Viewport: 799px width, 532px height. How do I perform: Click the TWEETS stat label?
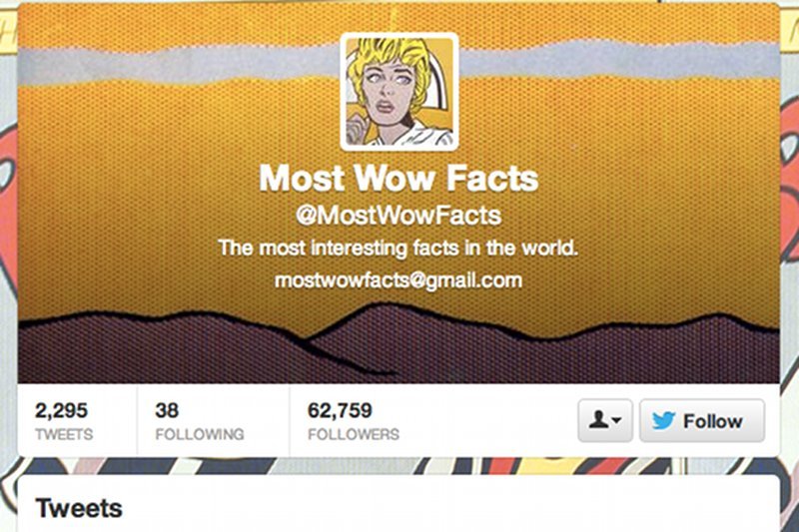point(64,434)
